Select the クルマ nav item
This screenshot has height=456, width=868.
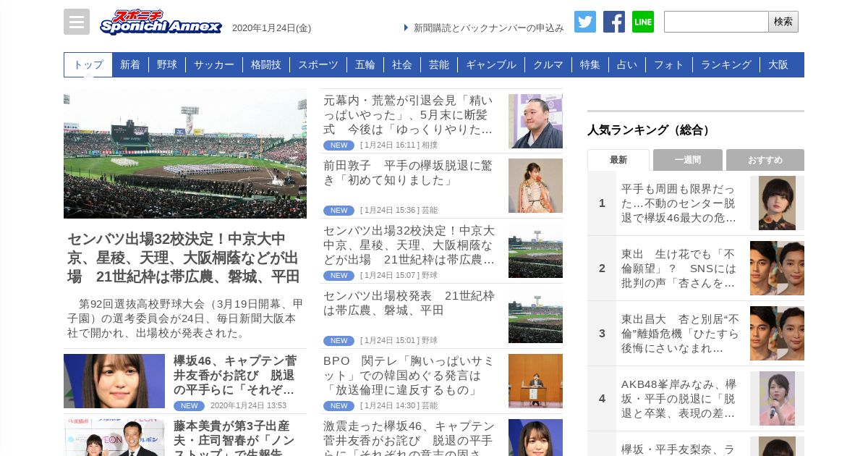pos(548,64)
